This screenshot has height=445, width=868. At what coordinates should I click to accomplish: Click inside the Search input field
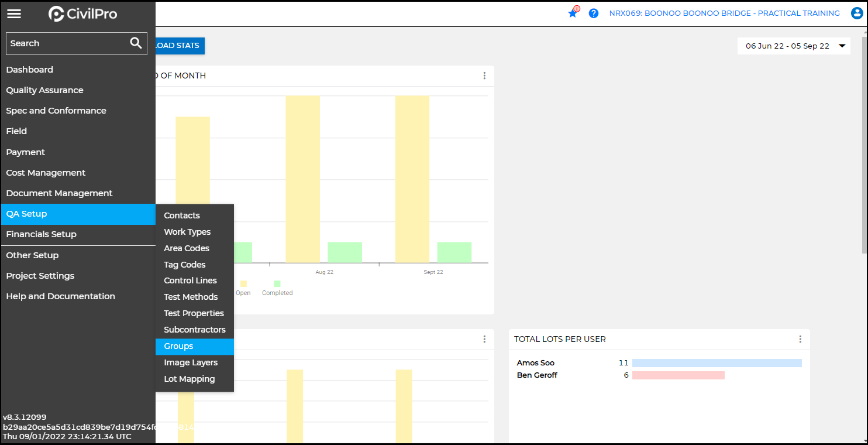(64, 43)
